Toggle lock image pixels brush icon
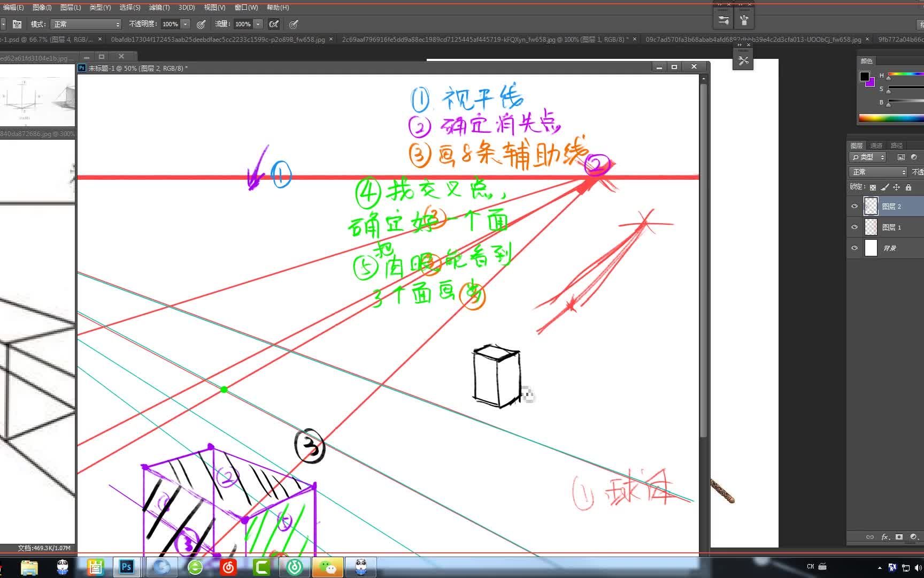The image size is (924, 578). tap(884, 187)
